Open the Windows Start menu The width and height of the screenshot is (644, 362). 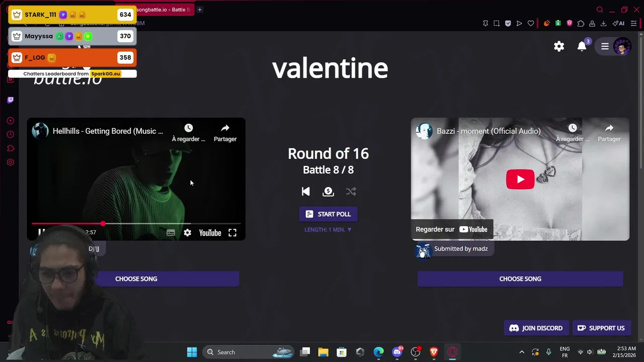(x=192, y=352)
